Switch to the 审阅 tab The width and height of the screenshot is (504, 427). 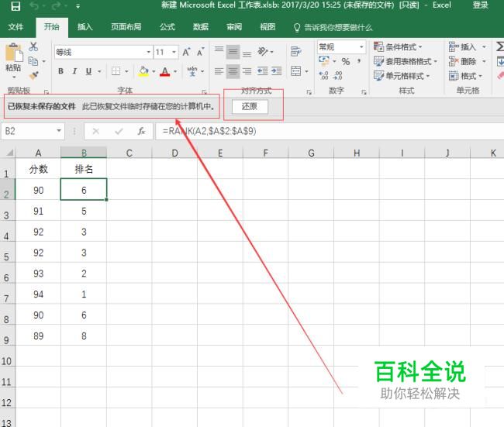coord(234,27)
